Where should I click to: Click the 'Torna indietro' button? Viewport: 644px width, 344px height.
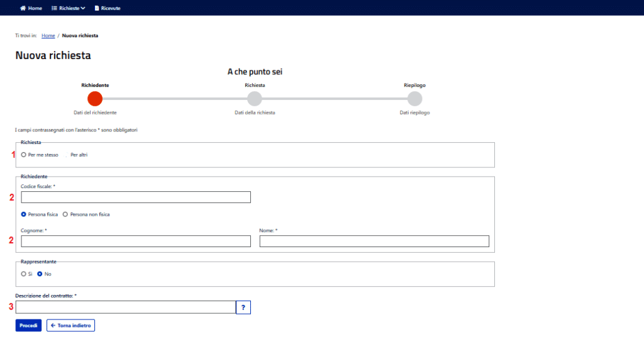pos(70,326)
